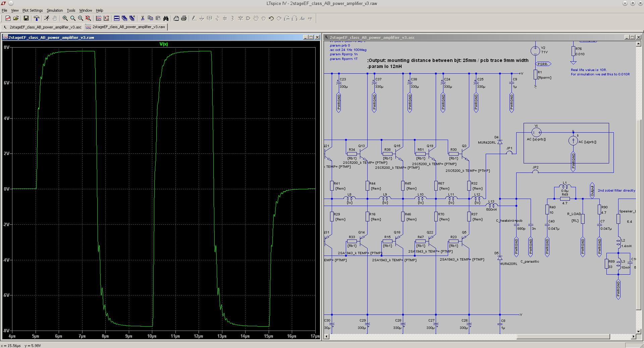Viewport: 644px width, 348px height.
Task: Click the PSRR- net label
Action: [x=543, y=64]
